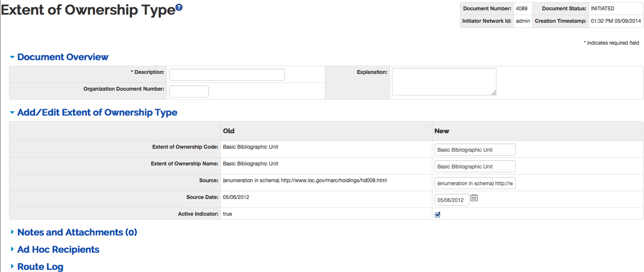Image resolution: width=644 pixels, height=272 pixels.
Task: Collapse Document Overview using its arrow
Action: [12, 57]
